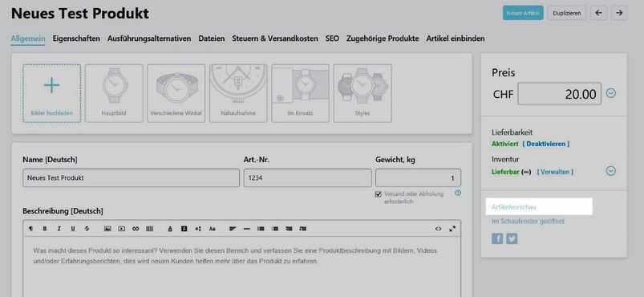The image size is (644, 297).
Task: Share product on Twitter
Action: pyautogui.click(x=512, y=238)
